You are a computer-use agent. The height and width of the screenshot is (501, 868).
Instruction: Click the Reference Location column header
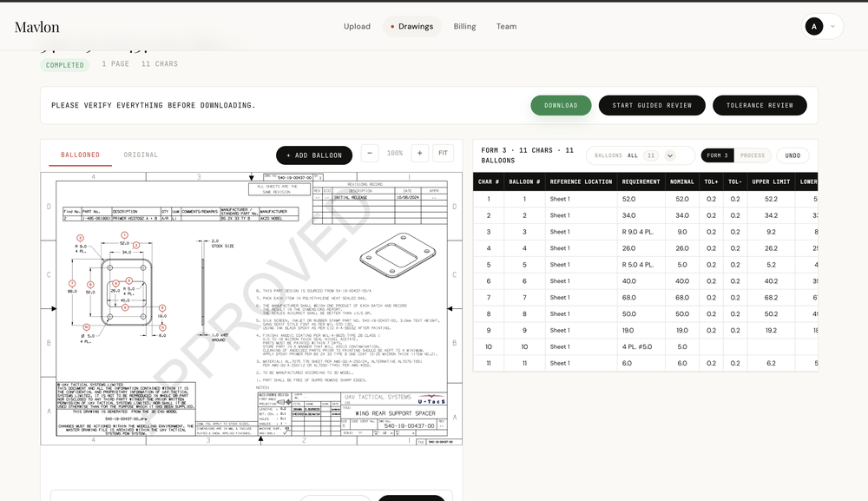[x=581, y=181]
